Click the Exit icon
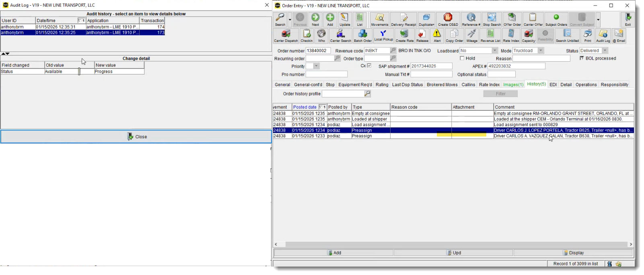The width and height of the screenshot is (644, 275). coord(628,19)
